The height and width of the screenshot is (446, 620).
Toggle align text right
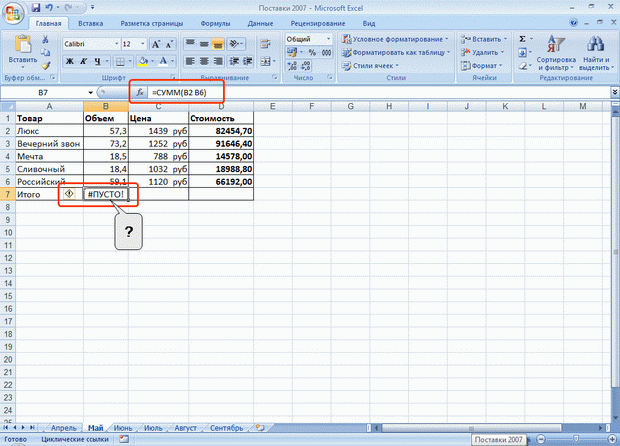(218, 61)
